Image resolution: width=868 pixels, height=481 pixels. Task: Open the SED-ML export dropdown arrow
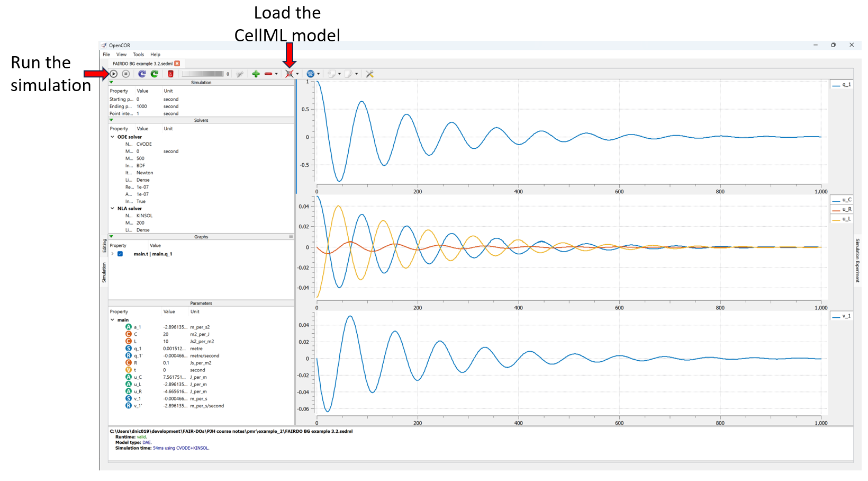[318, 74]
